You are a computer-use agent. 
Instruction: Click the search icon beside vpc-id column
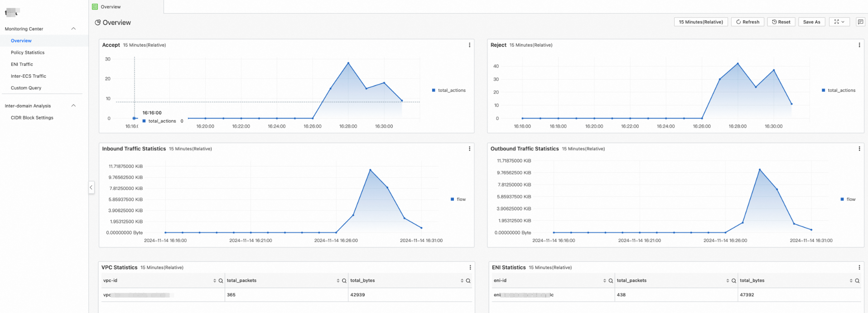[x=221, y=281]
